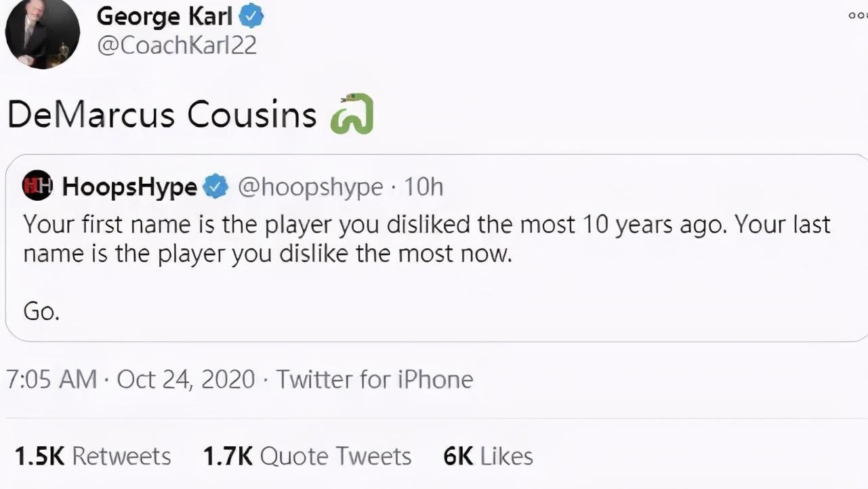Screen dimensions: 868x489
Task: Open the quoted tweet about disliked players
Action: coord(427,239)
